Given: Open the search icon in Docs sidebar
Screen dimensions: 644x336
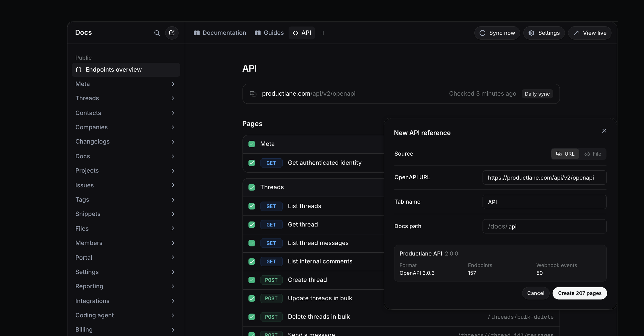Looking at the screenshot, I should click(157, 33).
